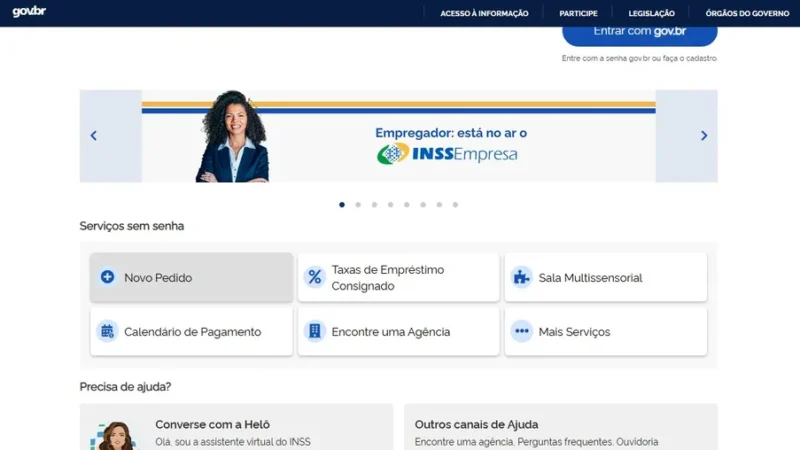
Task: Open the Encontre uma Agência label
Action: [391, 332]
